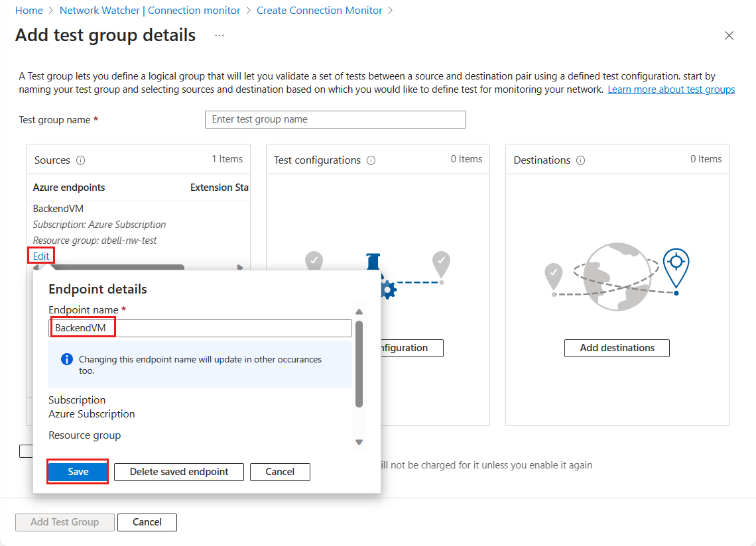Click the Sources info icon

pos(80,160)
